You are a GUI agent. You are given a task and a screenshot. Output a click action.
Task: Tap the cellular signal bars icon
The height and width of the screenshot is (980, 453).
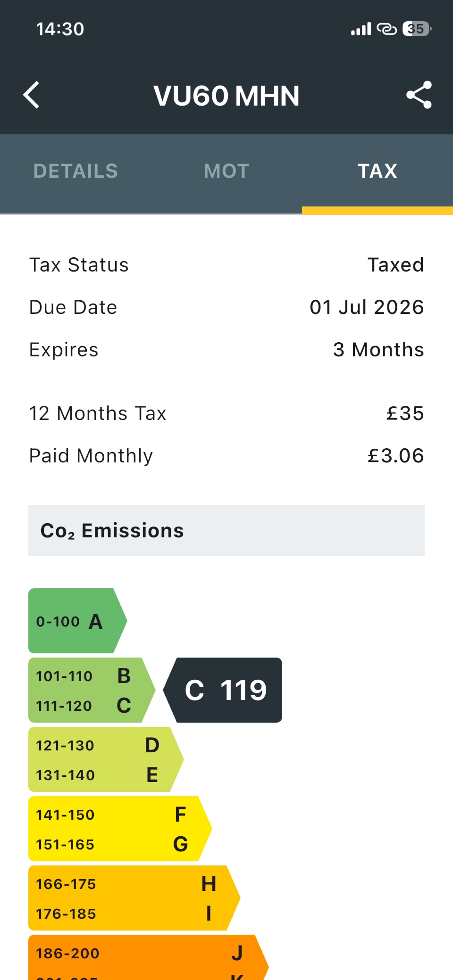coord(361,29)
